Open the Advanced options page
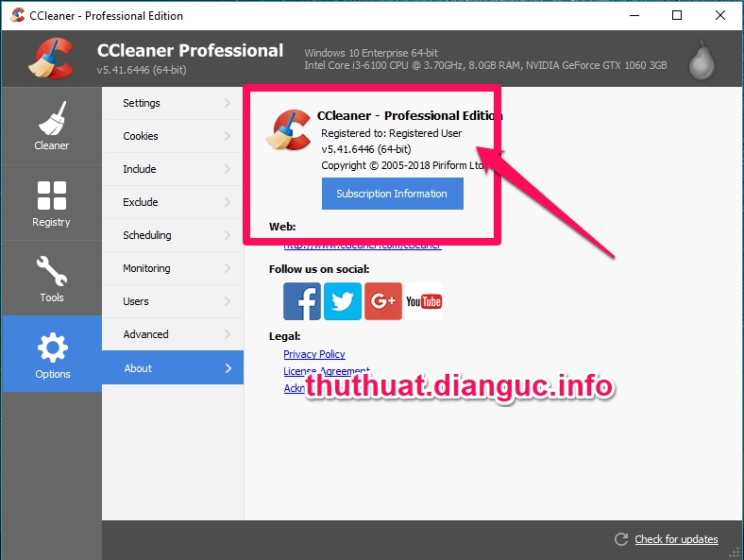Screen dimensions: 744x560 pyautogui.click(x=173, y=334)
